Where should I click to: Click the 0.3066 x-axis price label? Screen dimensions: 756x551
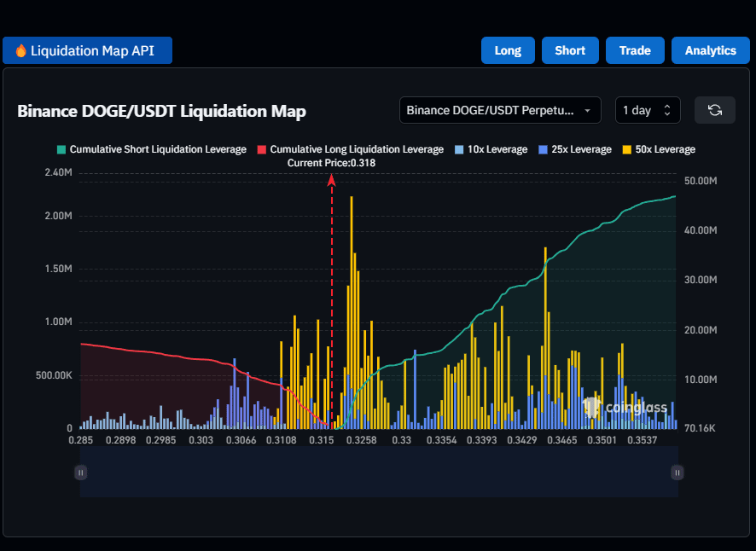(241, 440)
